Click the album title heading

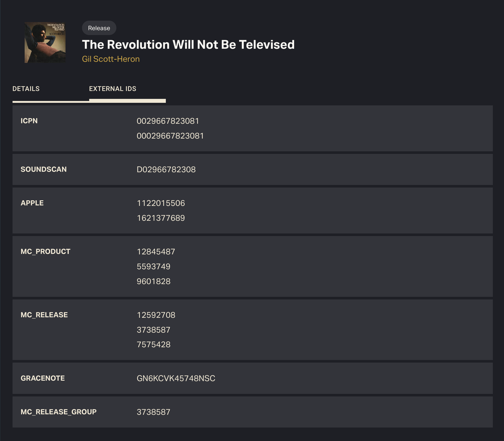point(188,45)
